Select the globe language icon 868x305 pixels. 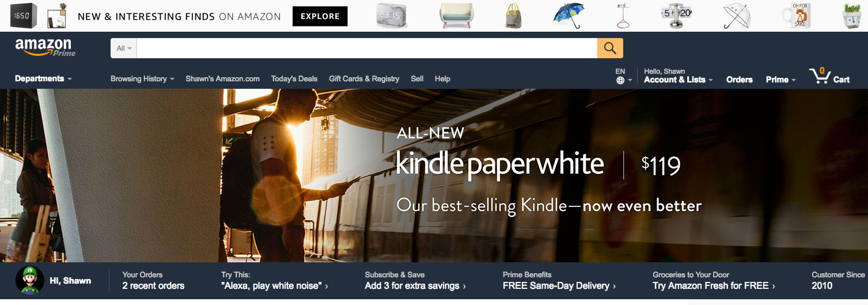tap(620, 81)
